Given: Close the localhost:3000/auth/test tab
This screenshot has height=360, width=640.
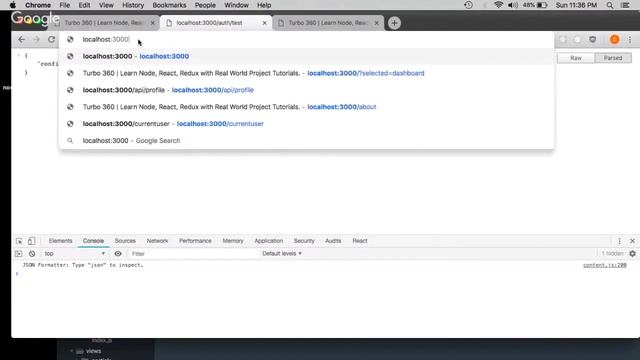Looking at the screenshot, I should [x=264, y=23].
